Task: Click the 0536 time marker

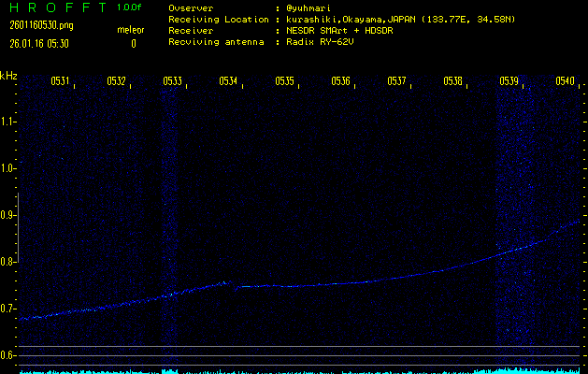Action: (x=340, y=81)
